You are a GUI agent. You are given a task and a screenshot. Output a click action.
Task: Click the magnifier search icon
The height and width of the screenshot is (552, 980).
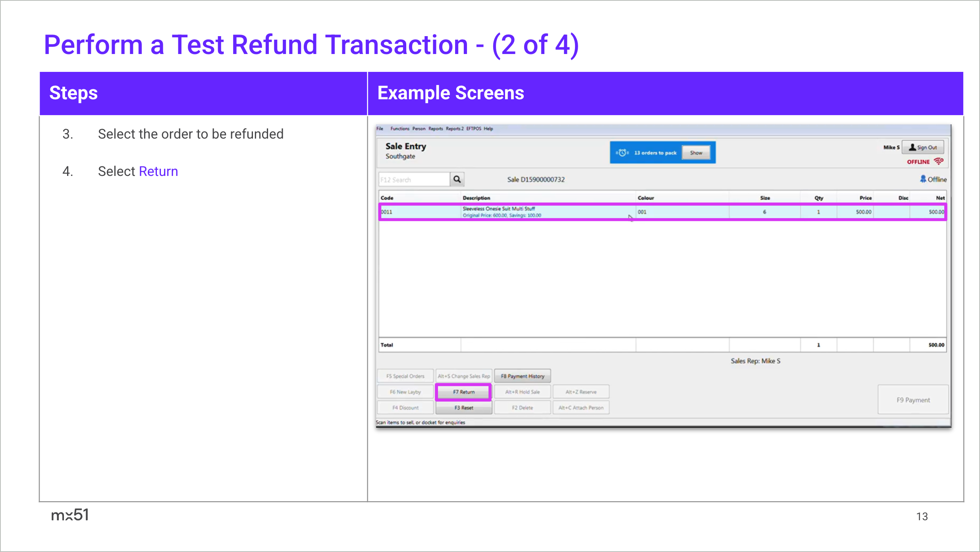pyautogui.click(x=457, y=179)
